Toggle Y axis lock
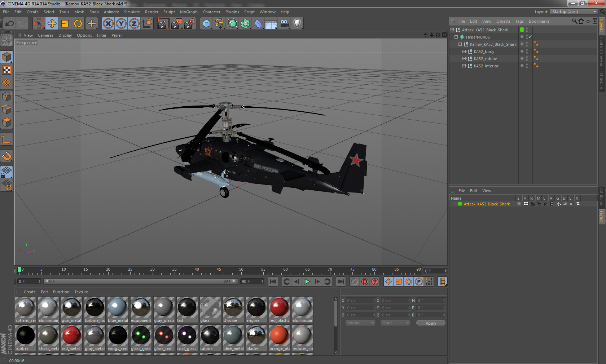This screenshot has height=364, width=606. click(121, 24)
